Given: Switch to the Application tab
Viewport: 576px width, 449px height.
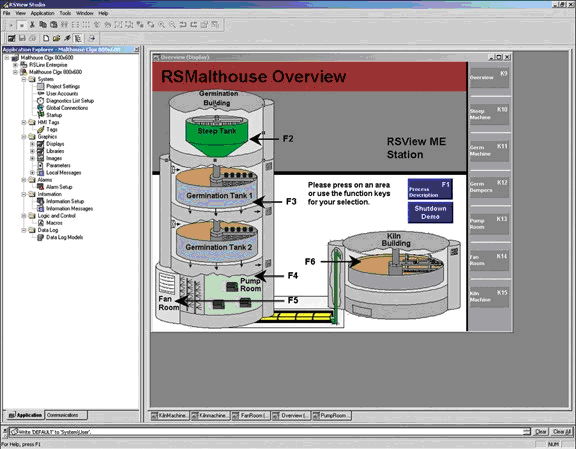Looking at the screenshot, I should click(25, 415).
